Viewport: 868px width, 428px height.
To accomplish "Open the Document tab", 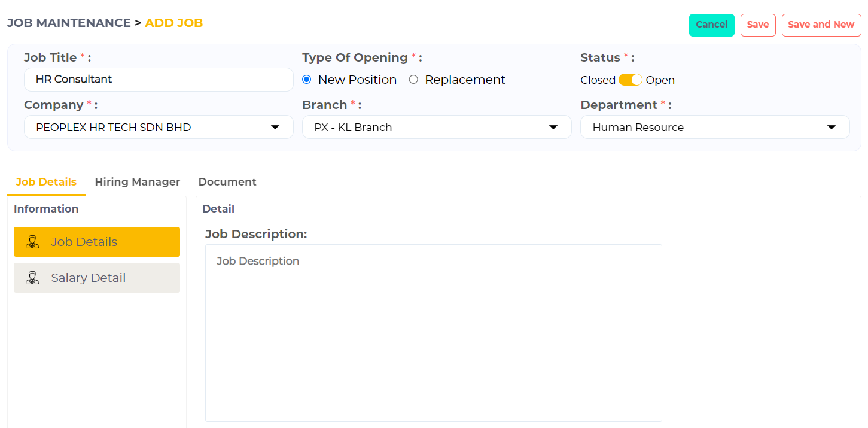I will (x=227, y=182).
